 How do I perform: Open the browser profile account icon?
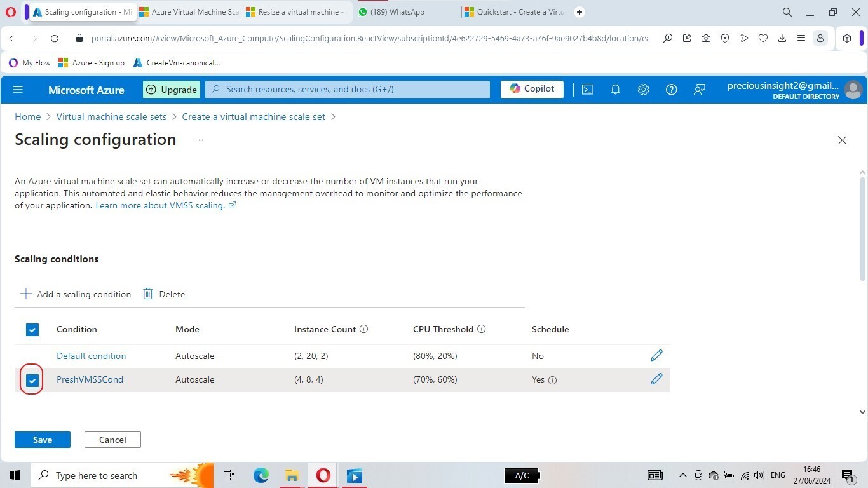[820, 38]
